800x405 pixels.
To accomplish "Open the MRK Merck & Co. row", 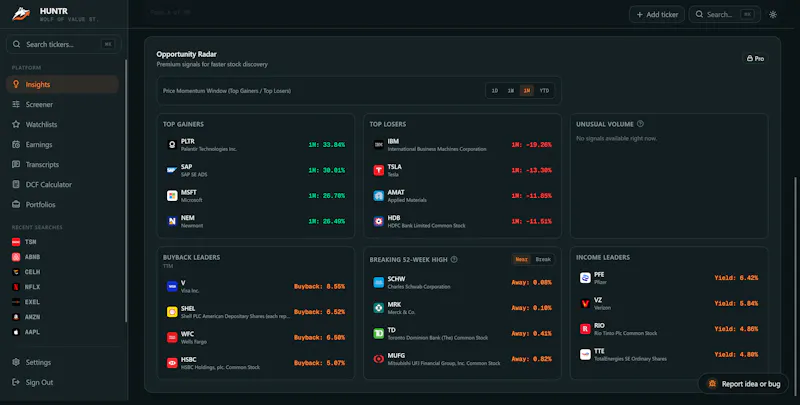I will click(462, 308).
